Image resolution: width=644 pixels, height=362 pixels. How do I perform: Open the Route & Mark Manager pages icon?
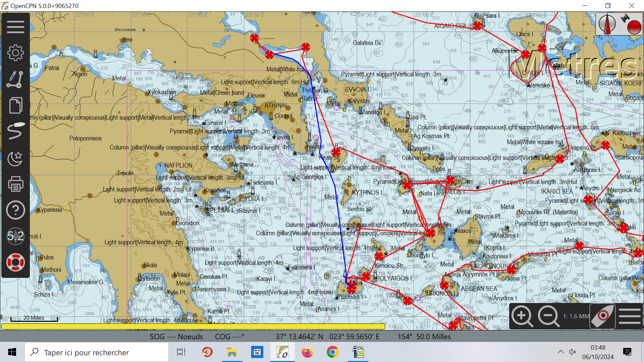click(x=15, y=106)
